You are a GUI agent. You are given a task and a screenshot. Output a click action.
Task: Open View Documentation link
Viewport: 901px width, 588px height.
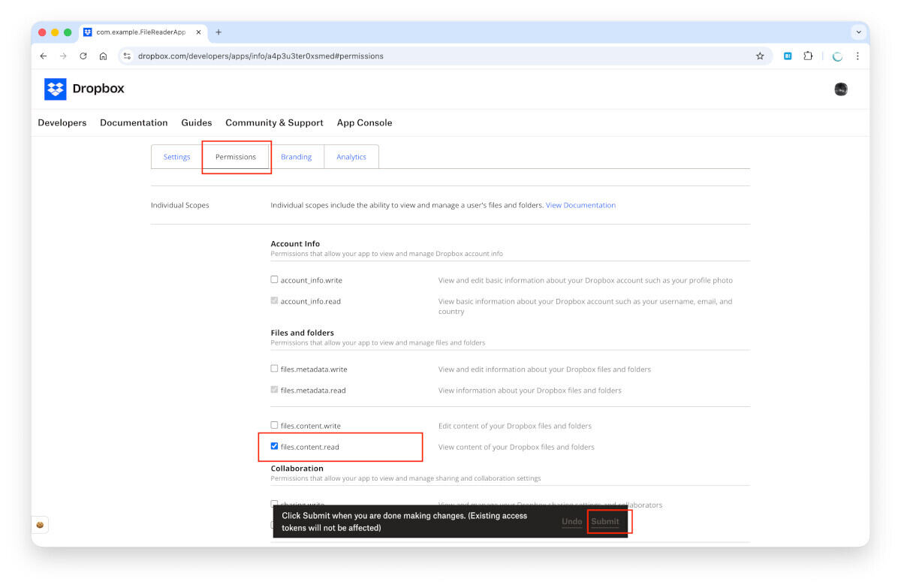[x=580, y=205]
